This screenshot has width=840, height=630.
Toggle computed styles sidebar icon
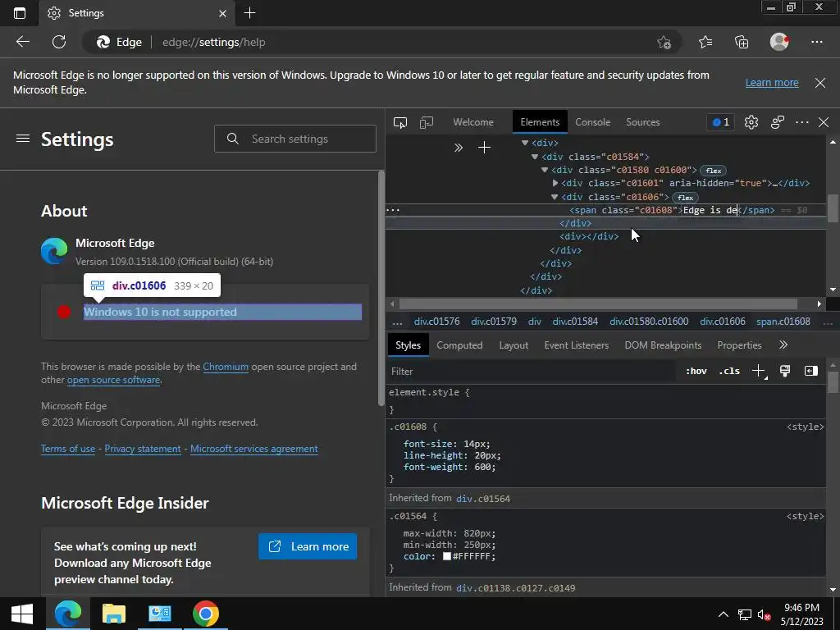(x=811, y=372)
